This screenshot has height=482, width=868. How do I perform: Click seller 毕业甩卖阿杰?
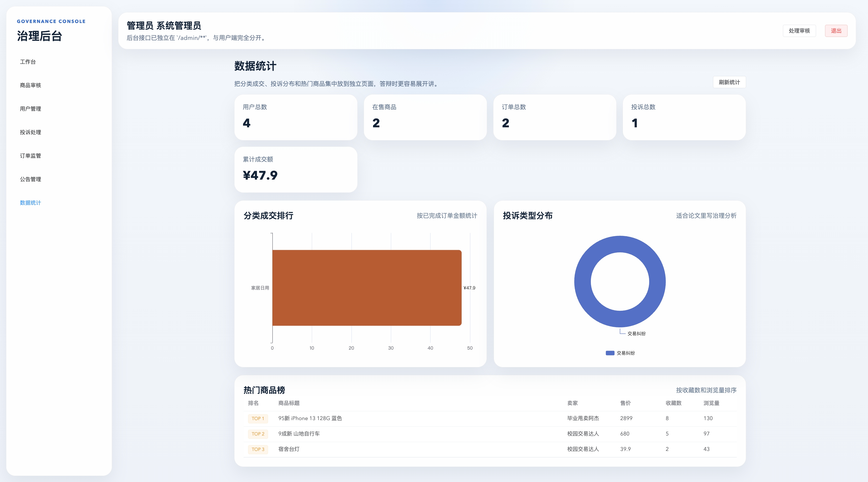[583, 418]
